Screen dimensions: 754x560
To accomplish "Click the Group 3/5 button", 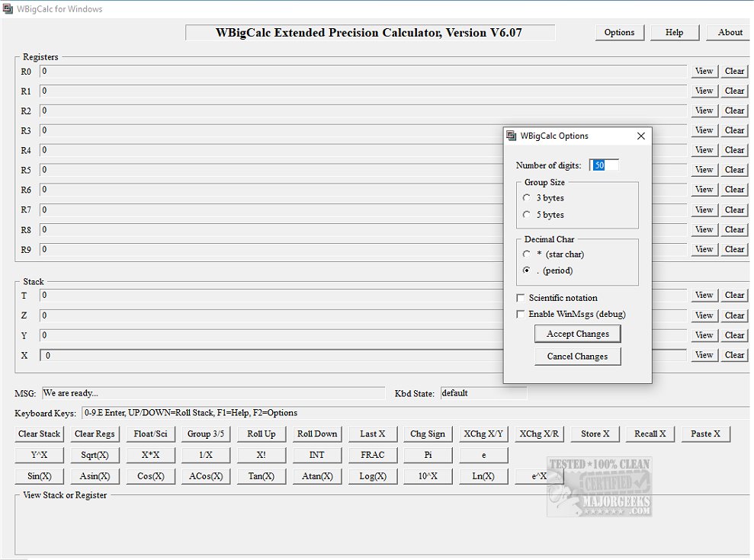I will point(206,434).
